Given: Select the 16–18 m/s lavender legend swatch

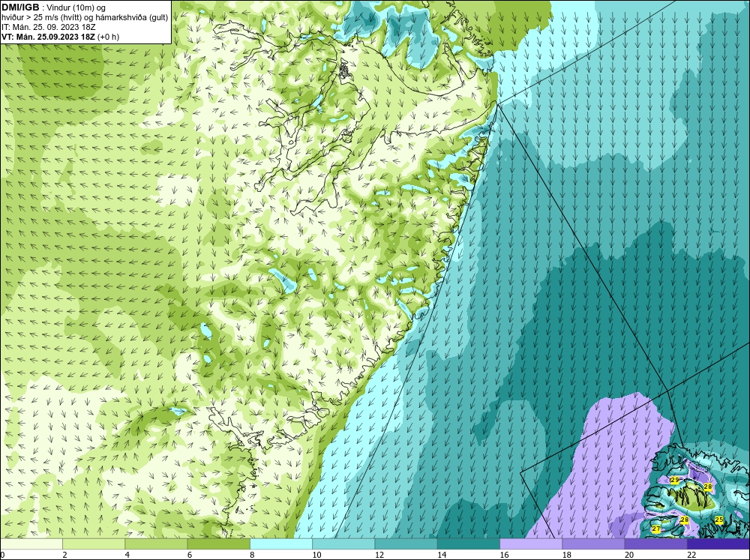Looking at the screenshot, I should pos(531,544).
